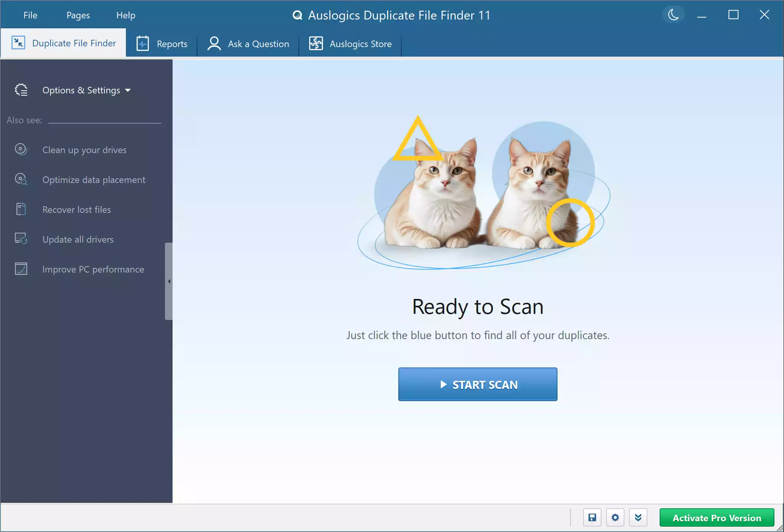Image resolution: width=784 pixels, height=532 pixels.
Task: Click Activate Pro Version
Action: click(x=717, y=517)
